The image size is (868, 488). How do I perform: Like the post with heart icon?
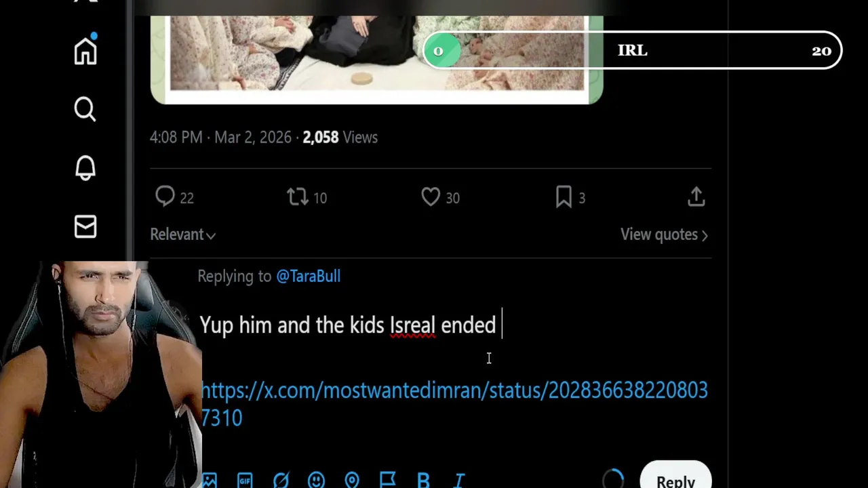point(431,197)
